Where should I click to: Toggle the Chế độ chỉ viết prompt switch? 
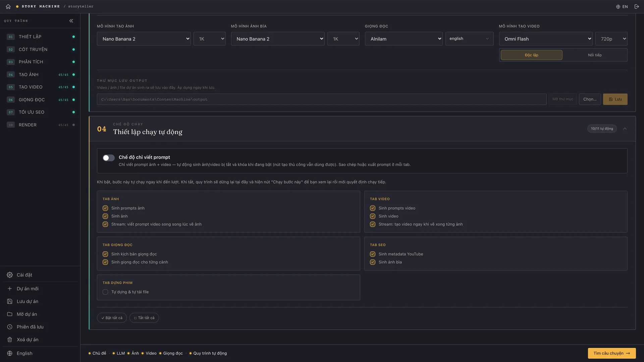tap(108, 158)
